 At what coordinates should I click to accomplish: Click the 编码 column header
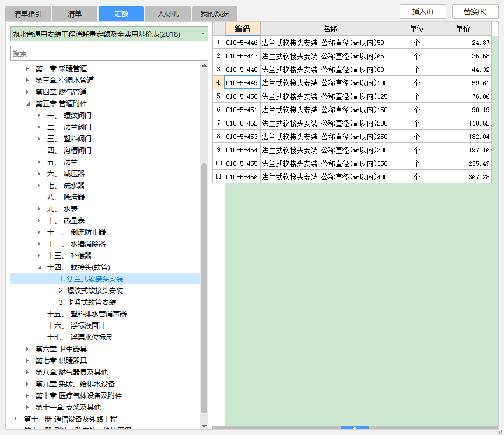pyautogui.click(x=242, y=29)
